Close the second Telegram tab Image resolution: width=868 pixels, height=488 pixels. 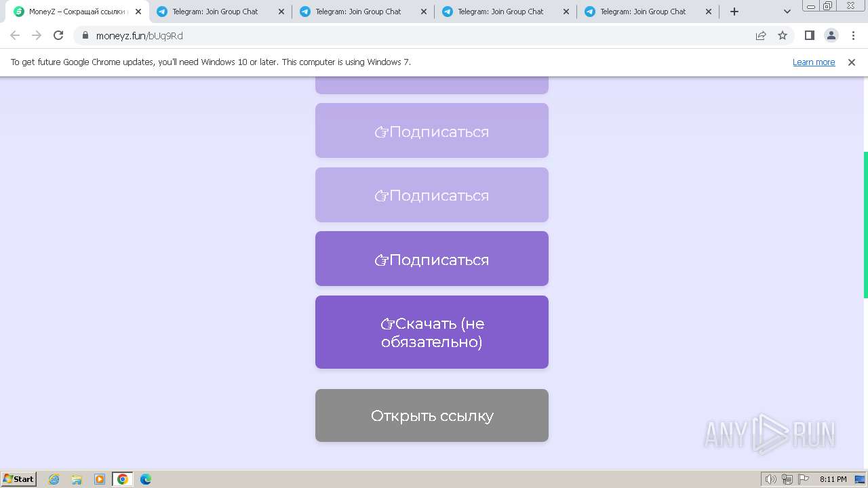click(x=424, y=12)
